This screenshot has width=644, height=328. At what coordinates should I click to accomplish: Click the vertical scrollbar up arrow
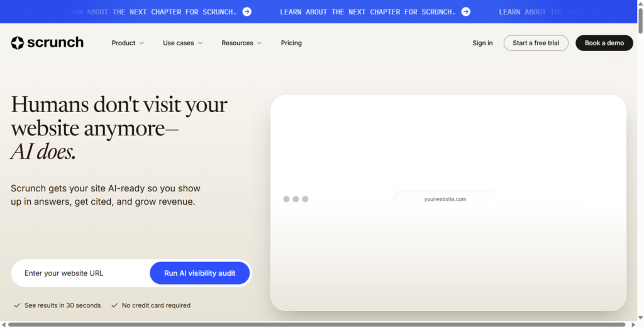640,3
